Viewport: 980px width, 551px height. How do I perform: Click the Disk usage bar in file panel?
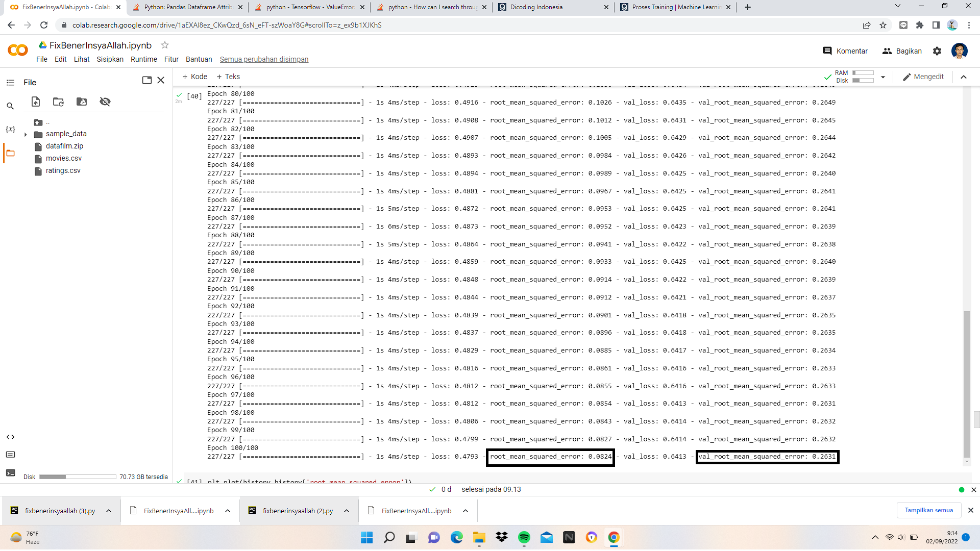(78, 477)
